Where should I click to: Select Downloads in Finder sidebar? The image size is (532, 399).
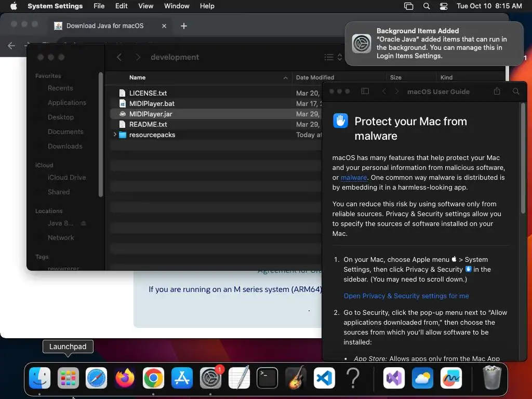pos(65,147)
